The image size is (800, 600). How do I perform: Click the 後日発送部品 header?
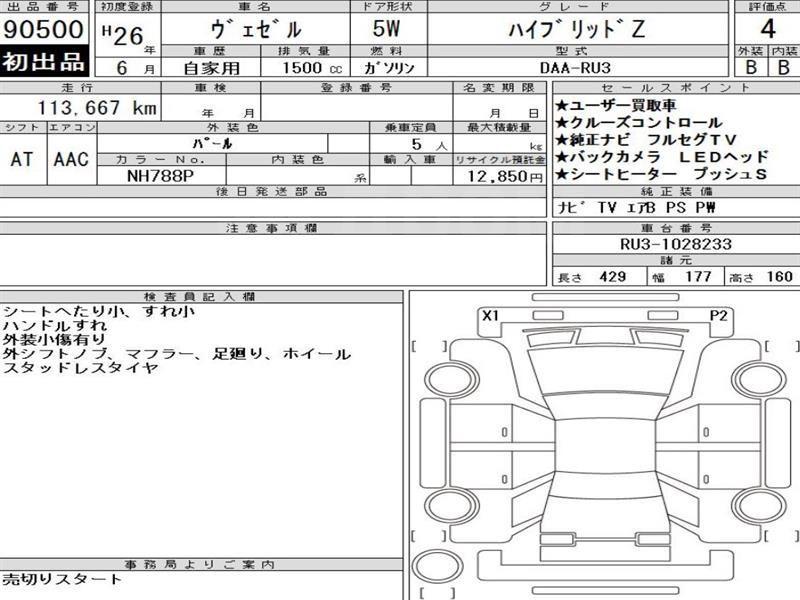271,192
